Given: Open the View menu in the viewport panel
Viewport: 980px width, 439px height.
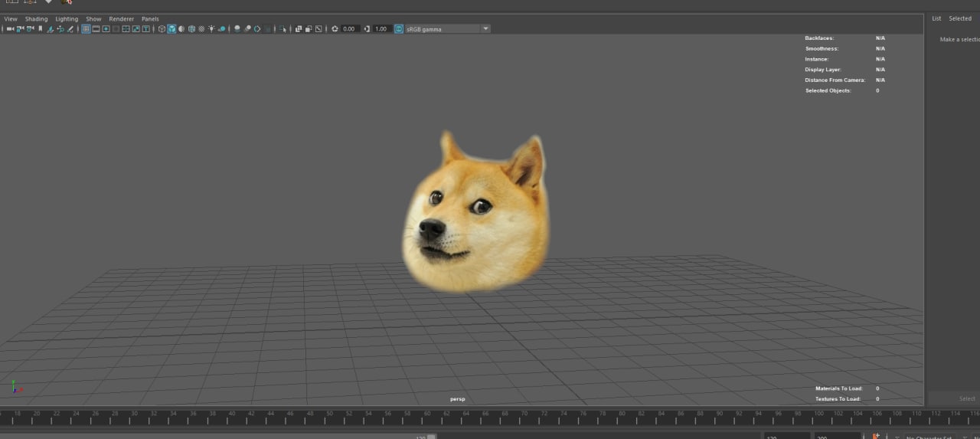Looking at the screenshot, I should (11, 18).
